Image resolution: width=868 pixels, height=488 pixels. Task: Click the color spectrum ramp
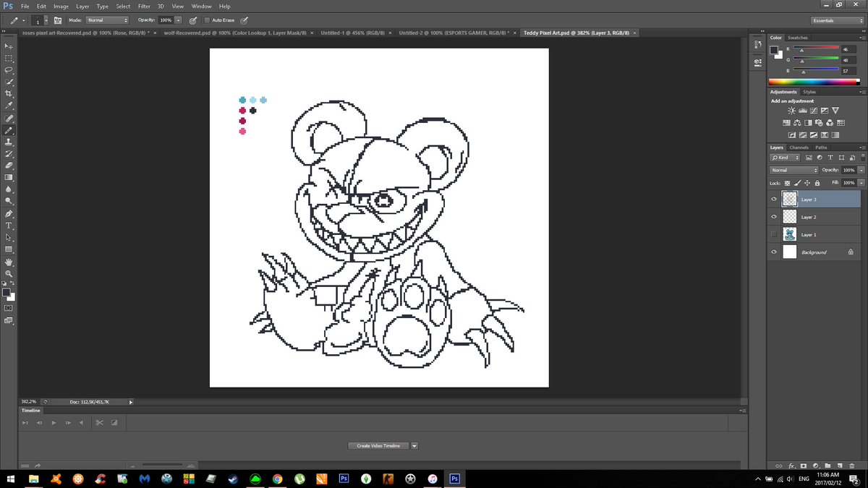(x=814, y=81)
